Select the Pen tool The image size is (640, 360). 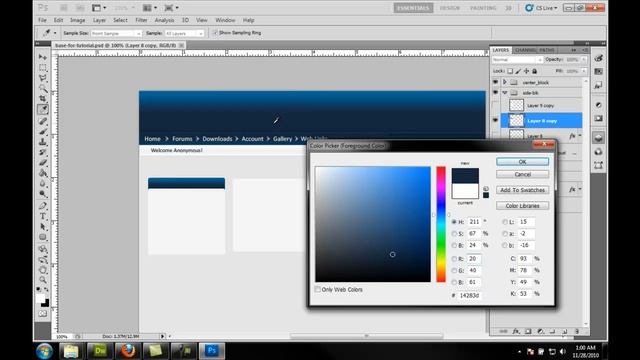(x=43, y=206)
